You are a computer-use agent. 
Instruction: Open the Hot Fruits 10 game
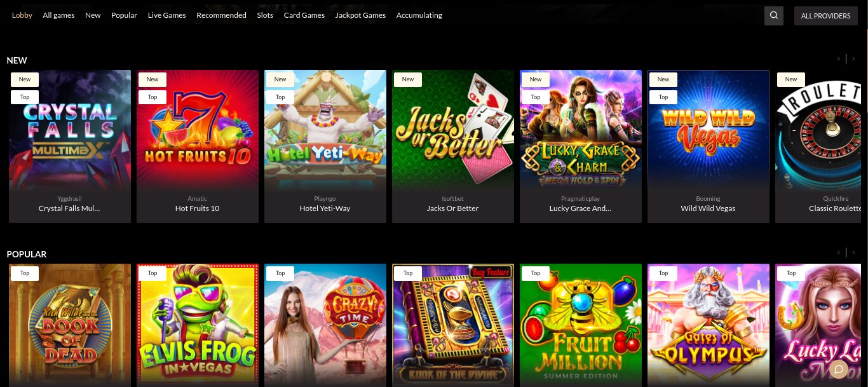[x=198, y=130]
